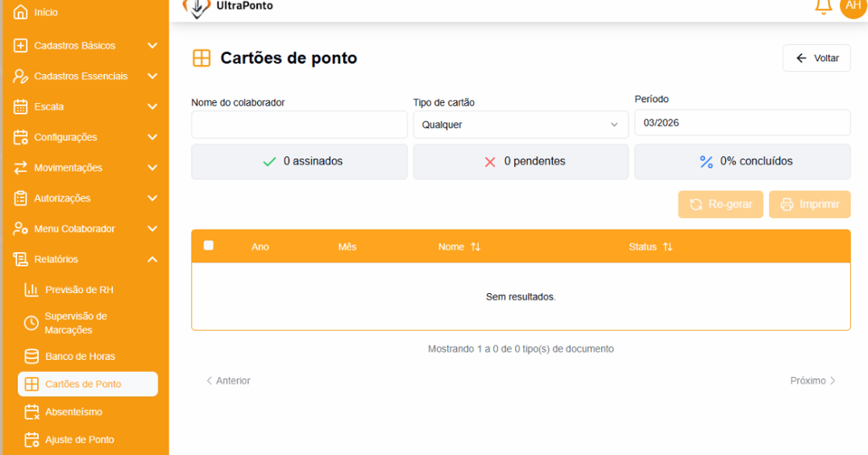Click the Mês column header

tap(347, 247)
